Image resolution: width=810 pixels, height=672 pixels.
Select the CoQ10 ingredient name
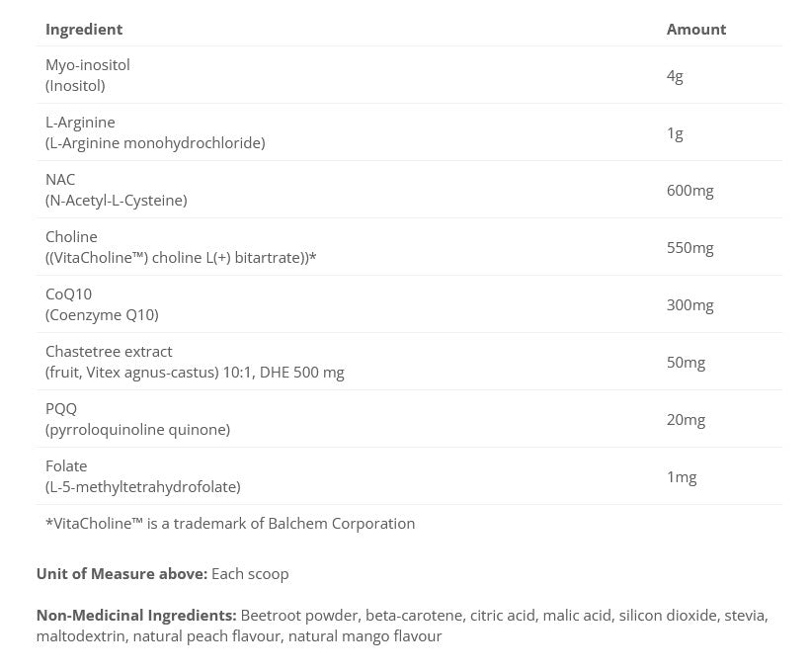click(68, 294)
